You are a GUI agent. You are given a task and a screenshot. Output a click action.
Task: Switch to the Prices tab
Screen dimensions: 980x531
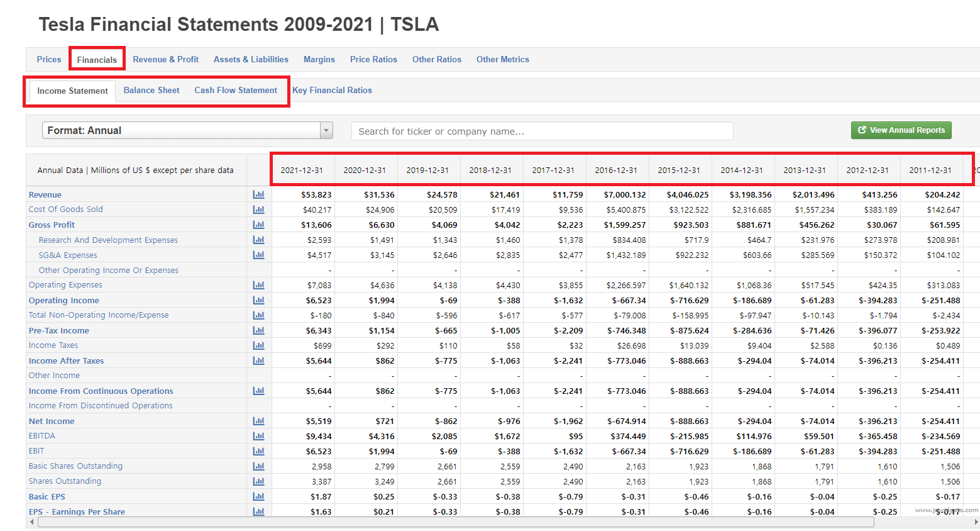click(49, 59)
